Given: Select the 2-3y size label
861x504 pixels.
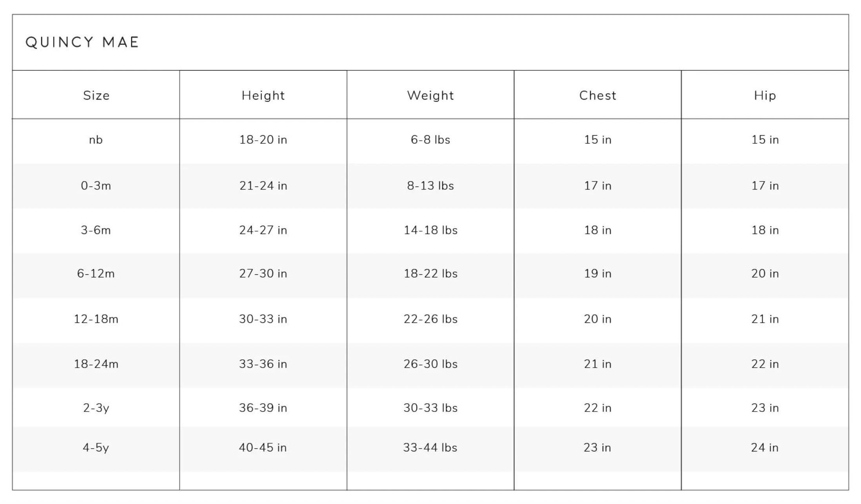Looking at the screenshot, I should pos(96,408).
